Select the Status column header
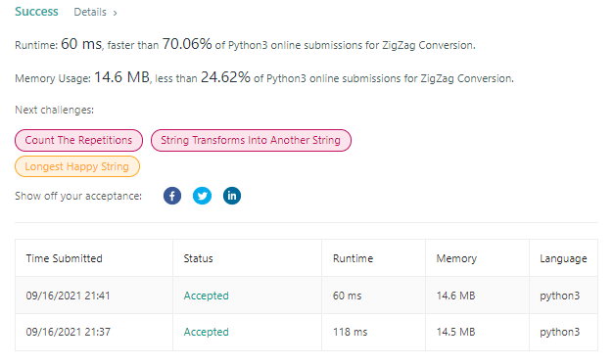Screen dimensions: 614x364 click(198, 258)
